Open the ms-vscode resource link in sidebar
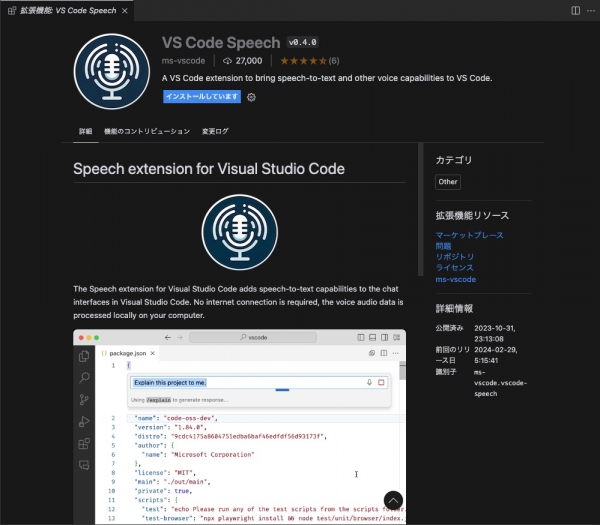600x525 pixels. 456,279
